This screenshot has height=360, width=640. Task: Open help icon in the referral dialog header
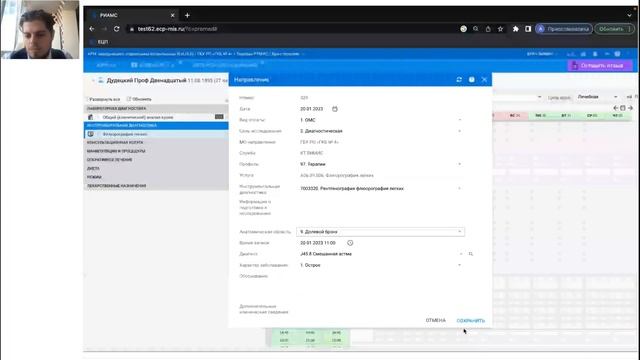tap(471, 80)
